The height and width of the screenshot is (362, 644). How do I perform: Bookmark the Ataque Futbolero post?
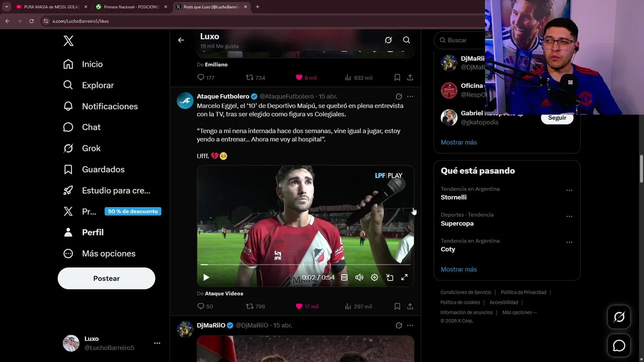tap(397, 306)
